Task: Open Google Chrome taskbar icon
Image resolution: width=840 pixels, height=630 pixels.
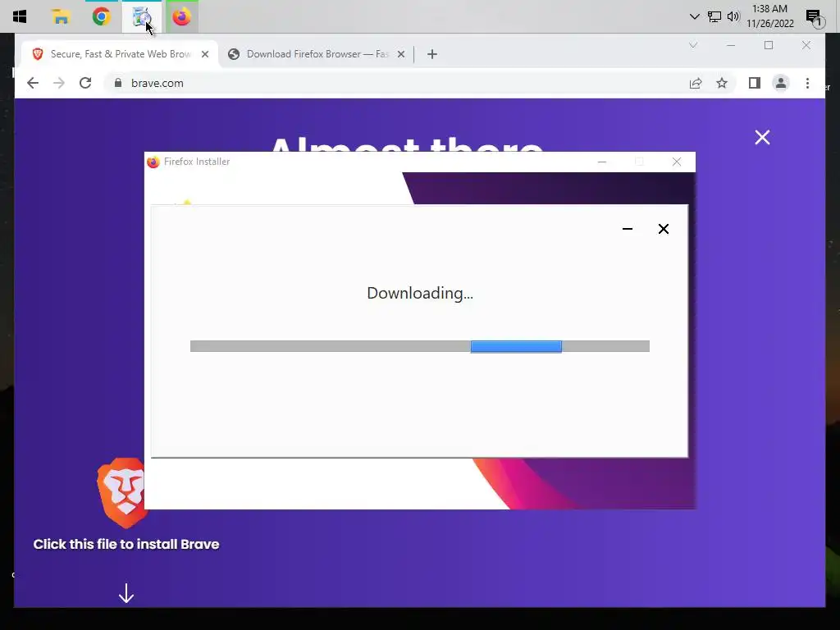Action: click(101, 16)
